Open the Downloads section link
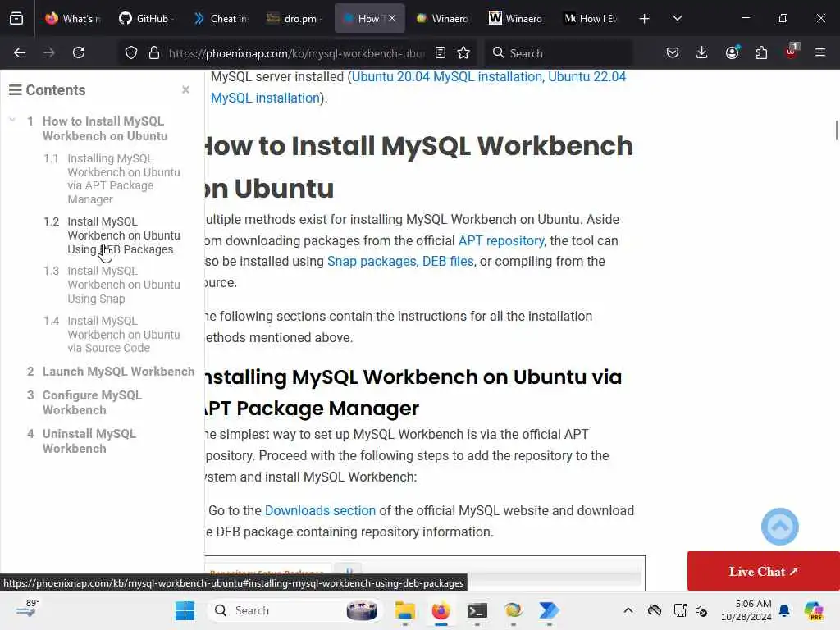Image resolution: width=840 pixels, height=630 pixels. tap(320, 510)
